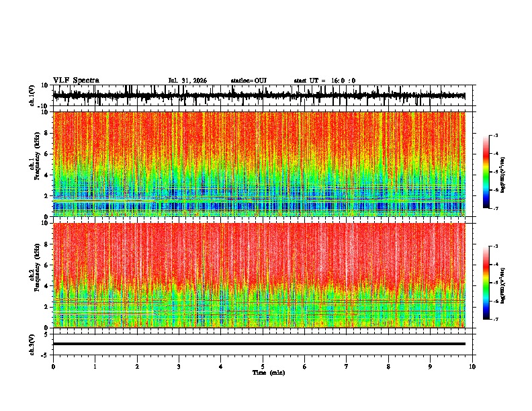Click time axis tick label "1"
Viewport: 532px width, 411px height.
coord(95,367)
